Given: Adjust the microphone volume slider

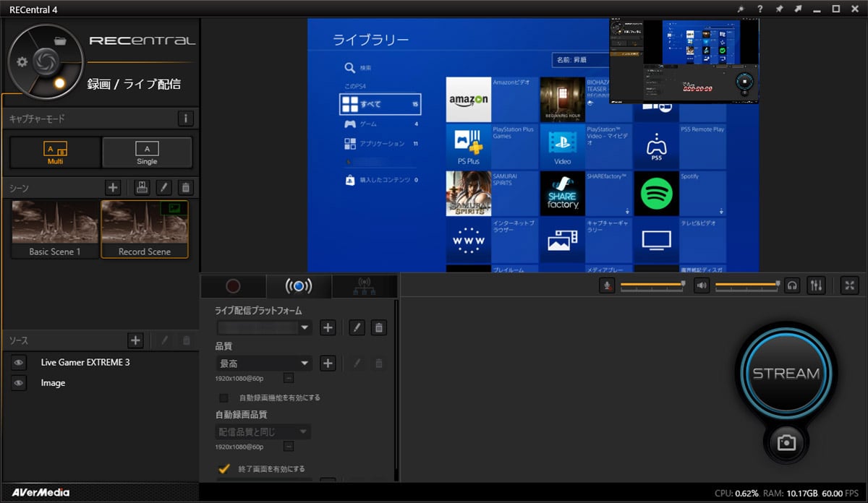Looking at the screenshot, I should coord(652,285).
